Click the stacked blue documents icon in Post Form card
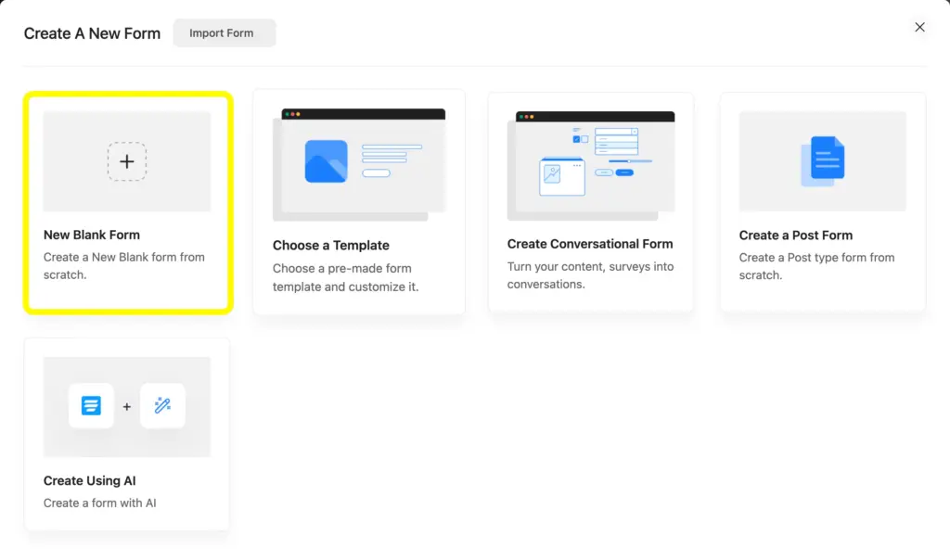 tap(823, 160)
